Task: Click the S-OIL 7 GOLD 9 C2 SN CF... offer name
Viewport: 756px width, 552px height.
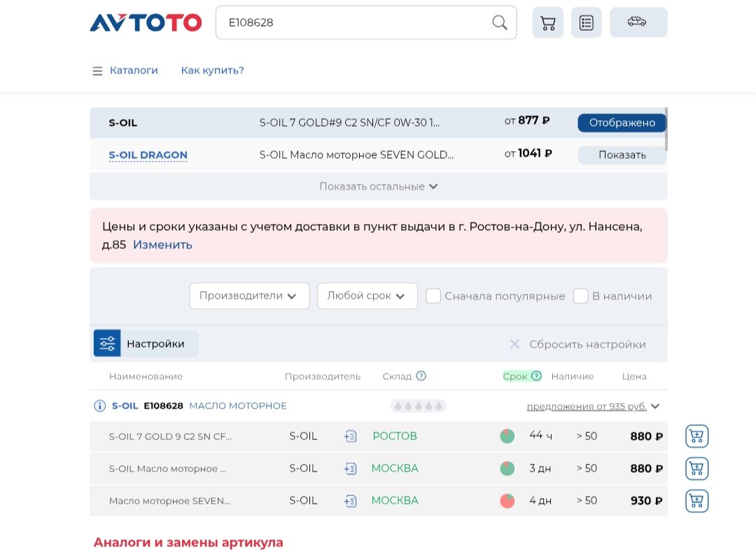Action: pyautogui.click(x=170, y=437)
